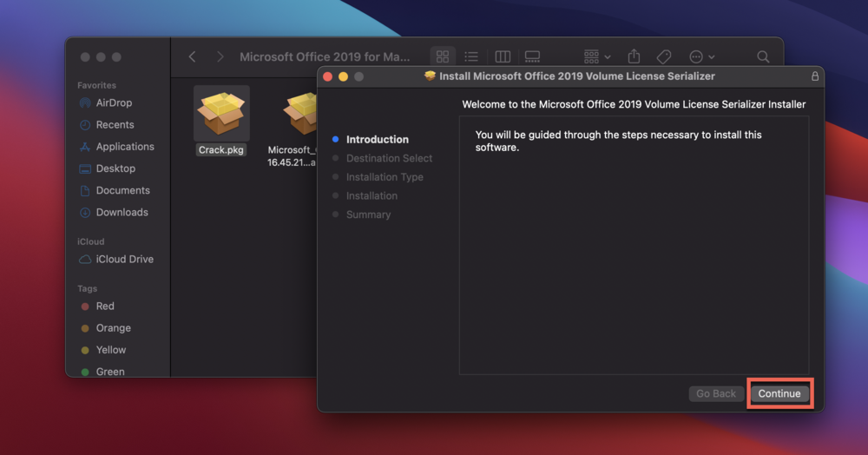Switch Finder to column view
The height and width of the screenshot is (455, 868).
point(503,56)
